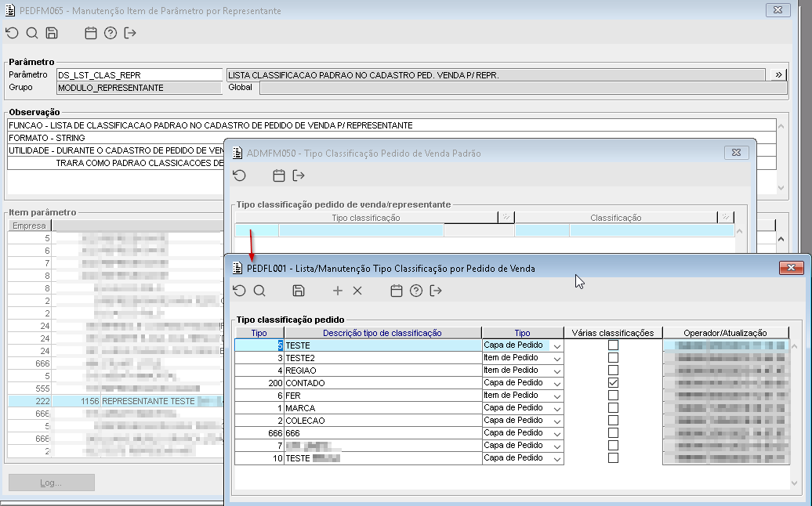Click the Grupo field MODULO_REPRESENTANTE
The height and width of the screenshot is (506, 812).
click(x=140, y=88)
